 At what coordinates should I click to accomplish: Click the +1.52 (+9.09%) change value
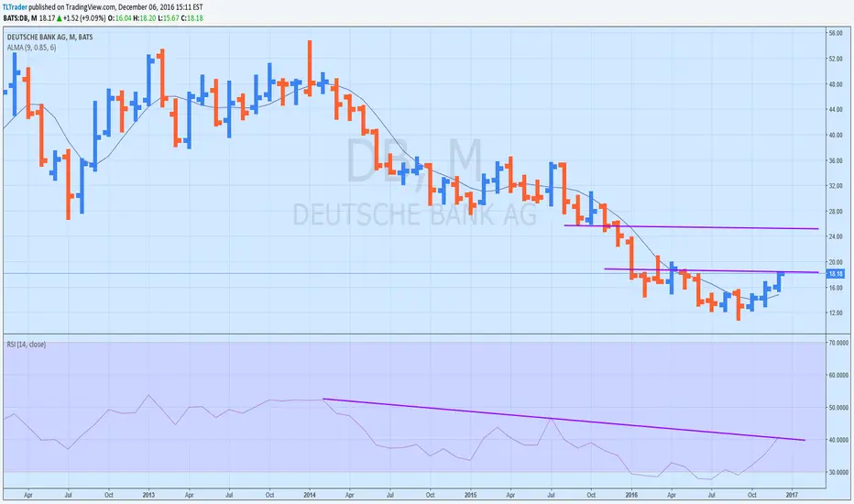(84, 18)
